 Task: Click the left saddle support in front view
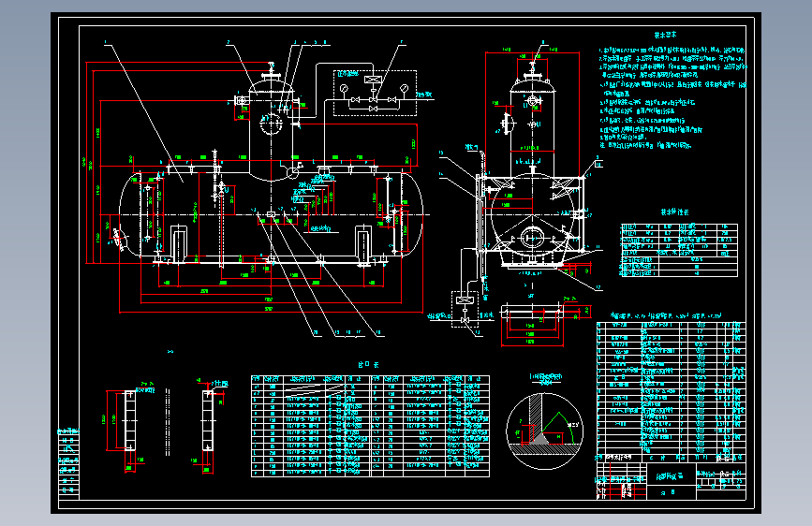coord(178,244)
